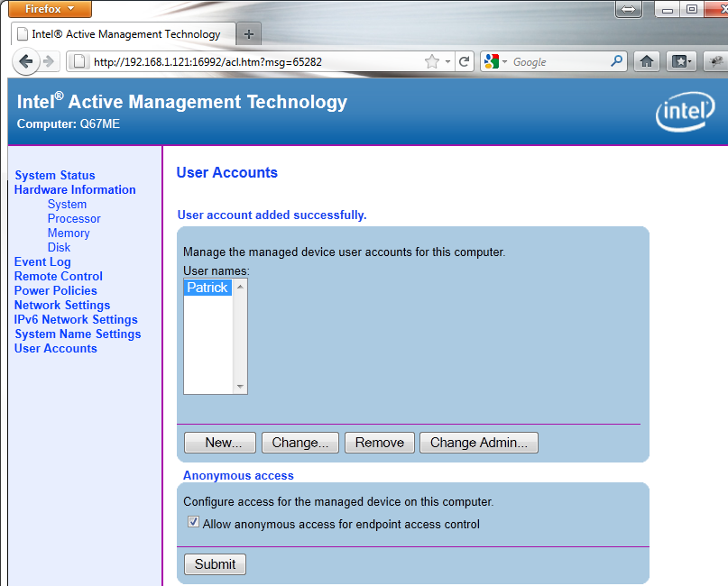Click the window resize arrows button
This screenshot has height=586, width=728.
(628, 9)
